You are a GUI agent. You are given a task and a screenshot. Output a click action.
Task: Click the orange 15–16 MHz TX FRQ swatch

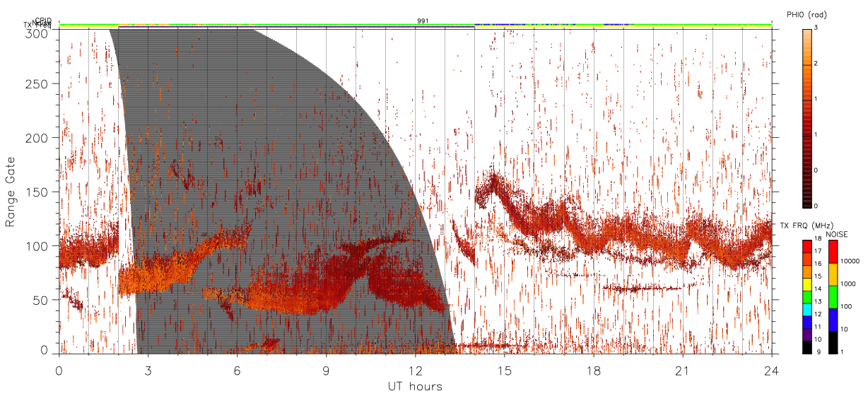point(807,272)
